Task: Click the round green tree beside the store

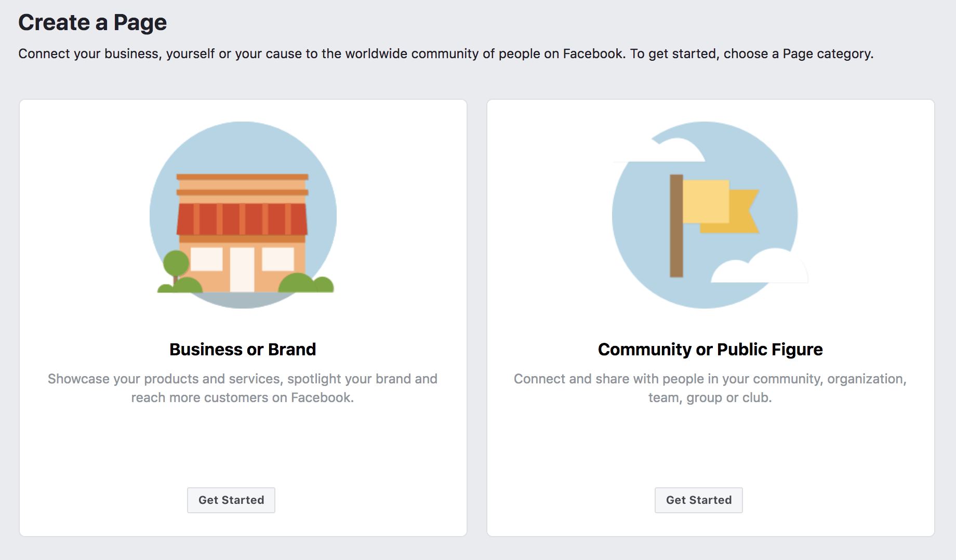Action: tap(176, 263)
